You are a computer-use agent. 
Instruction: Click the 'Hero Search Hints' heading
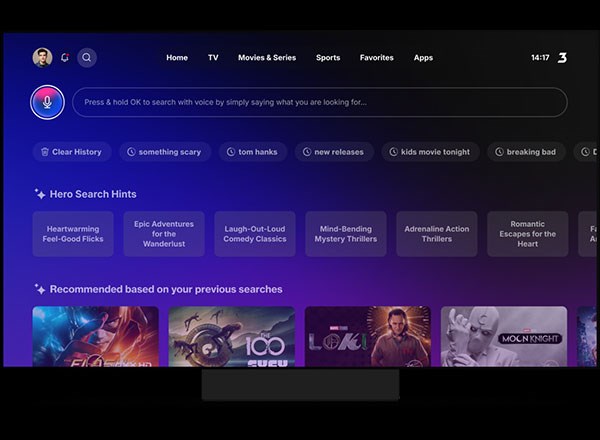[93, 194]
